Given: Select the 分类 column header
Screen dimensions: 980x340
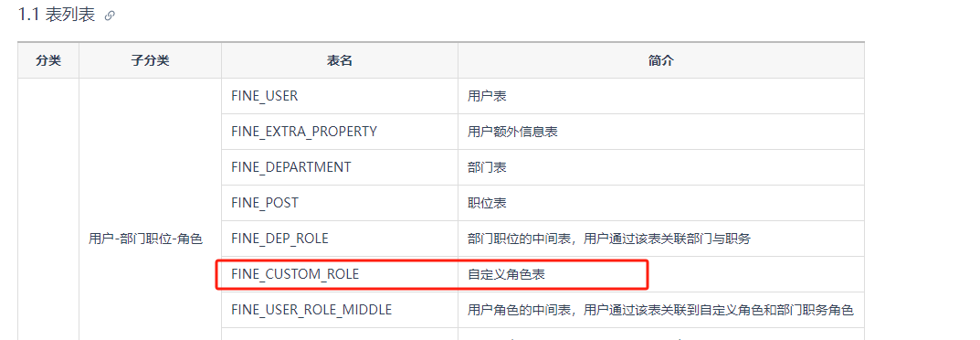Looking at the screenshot, I should coord(48,60).
